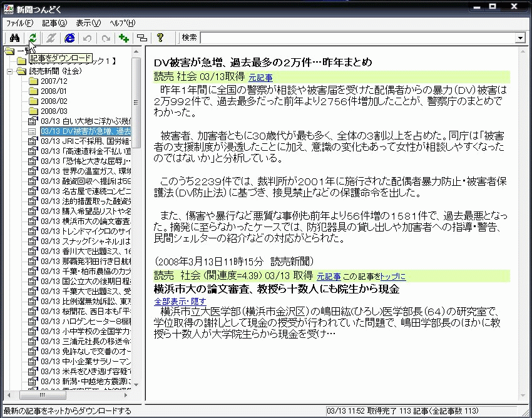Click the redo forward arrow icon
This screenshot has height=418, width=532.
coord(106,38)
